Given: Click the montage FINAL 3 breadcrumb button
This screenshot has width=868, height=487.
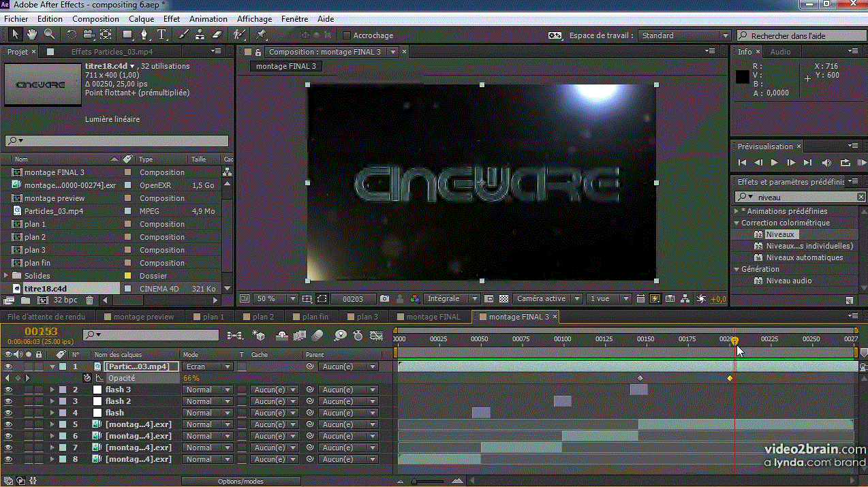Looking at the screenshot, I should click(x=286, y=66).
